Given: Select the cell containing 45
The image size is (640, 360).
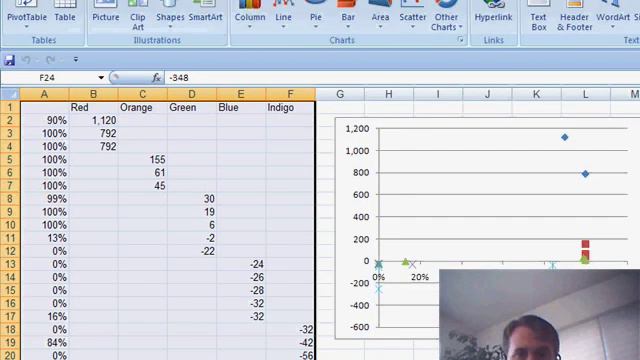Looking at the screenshot, I should click(x=142, y=186).
